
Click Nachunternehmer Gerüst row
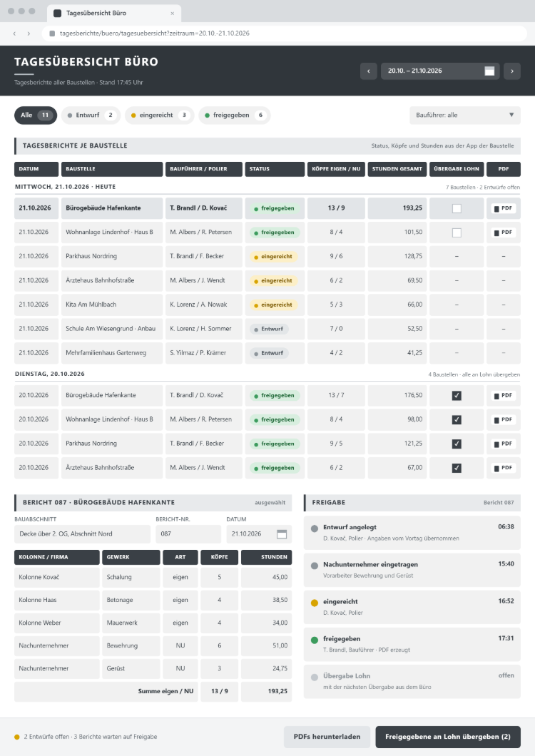click(153, 668)
